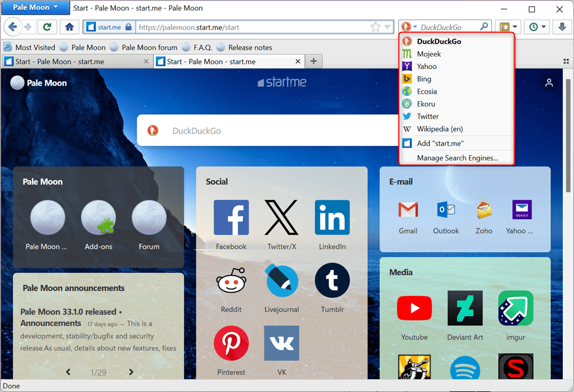Go to next announcement with right arrow
Screen dimensions: 574x392
click(x=131, y=372)
